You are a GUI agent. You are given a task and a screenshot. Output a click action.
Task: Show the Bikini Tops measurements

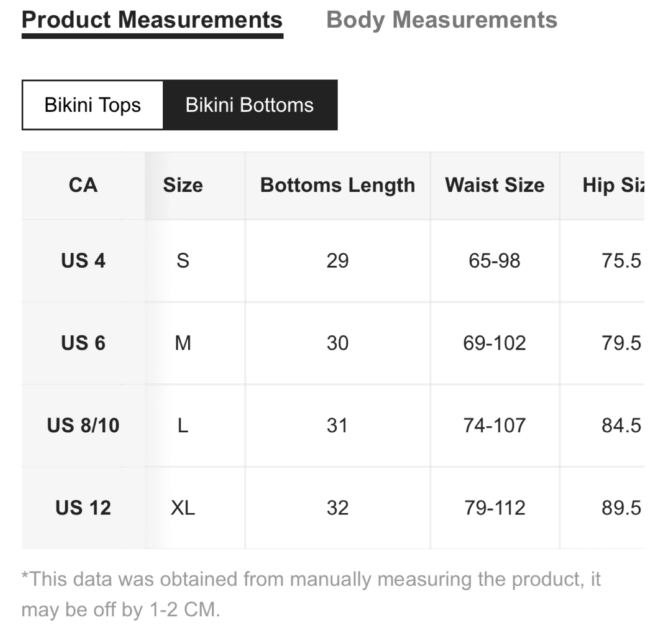pyautogui.click(x=92, y=105)
